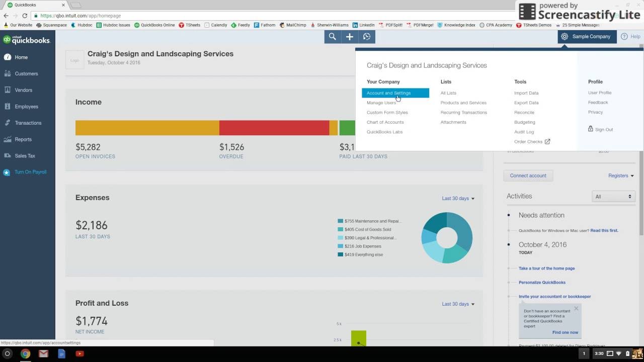
Task: Open the LinkedIn bookmark
Action: point(363,25)
